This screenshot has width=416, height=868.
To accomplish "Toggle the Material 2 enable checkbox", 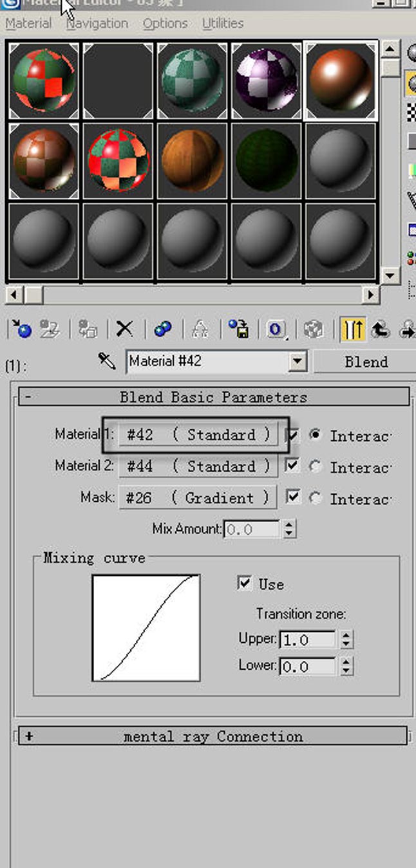I will [x=292, y=466].
